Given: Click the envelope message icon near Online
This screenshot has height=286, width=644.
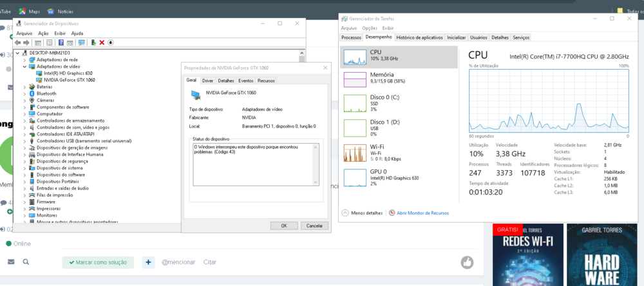Looking at the screenshot, I should point(11,262).
